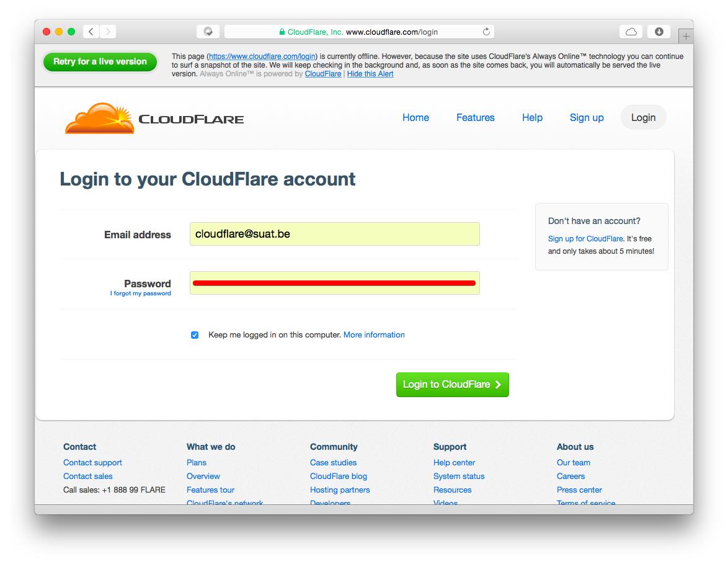The height and width of the screenshot is (564, 728).
Task: Click the green fullscreen window button
Action: click(x=71, y=32)
